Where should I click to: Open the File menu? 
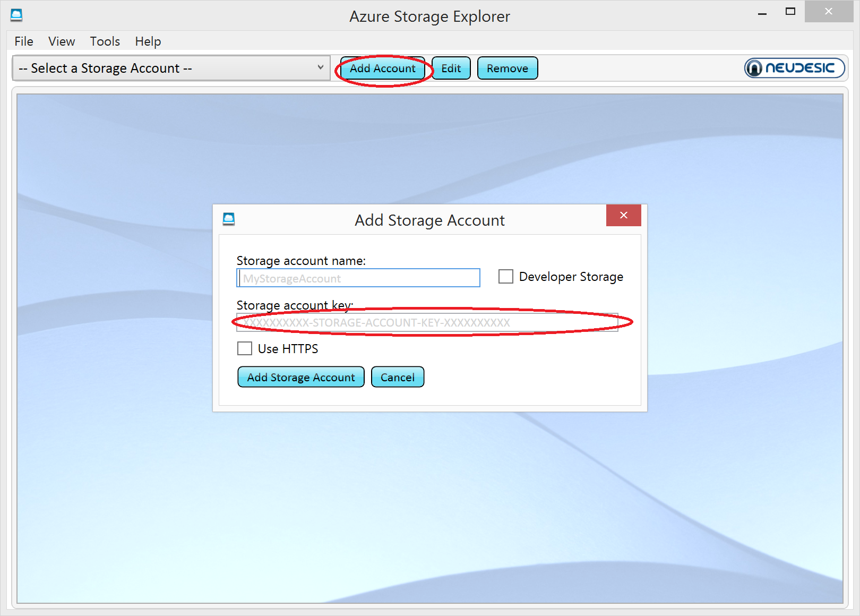pos(24,41)
